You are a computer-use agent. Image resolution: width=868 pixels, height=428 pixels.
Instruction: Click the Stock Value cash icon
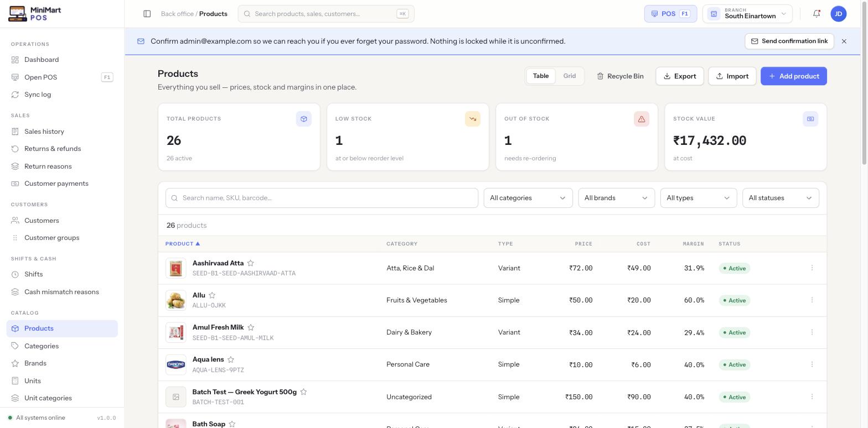(x=810, y=119)
